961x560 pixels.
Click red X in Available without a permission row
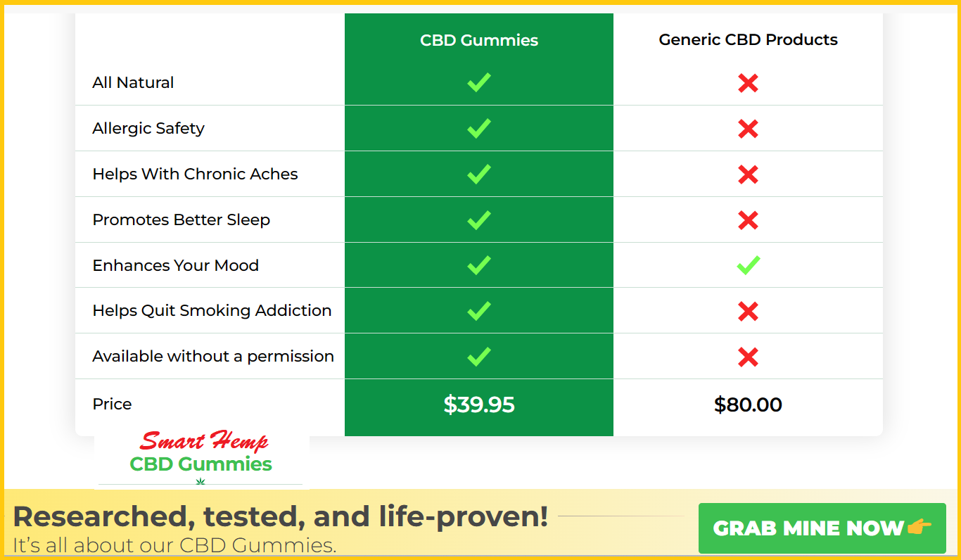tap(748, 357)
